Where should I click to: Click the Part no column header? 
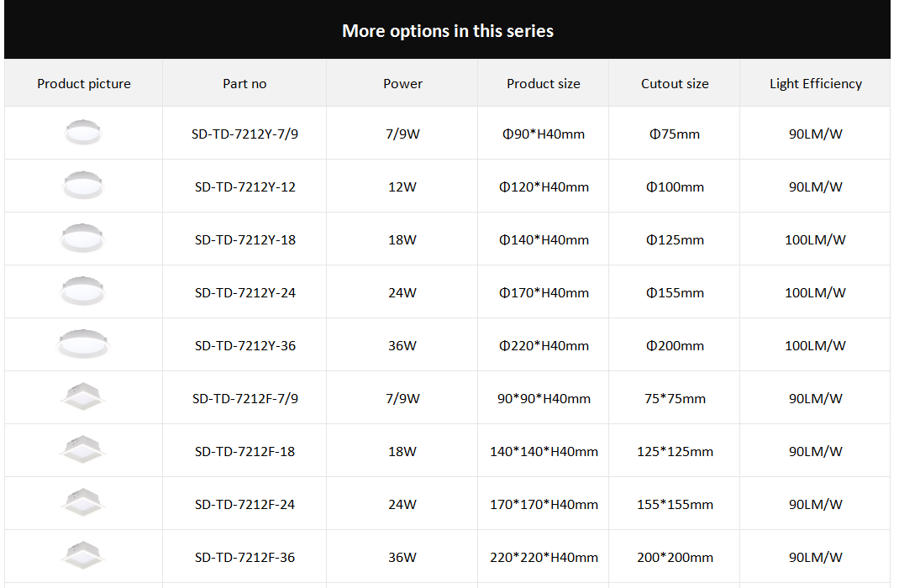point(244,84)
